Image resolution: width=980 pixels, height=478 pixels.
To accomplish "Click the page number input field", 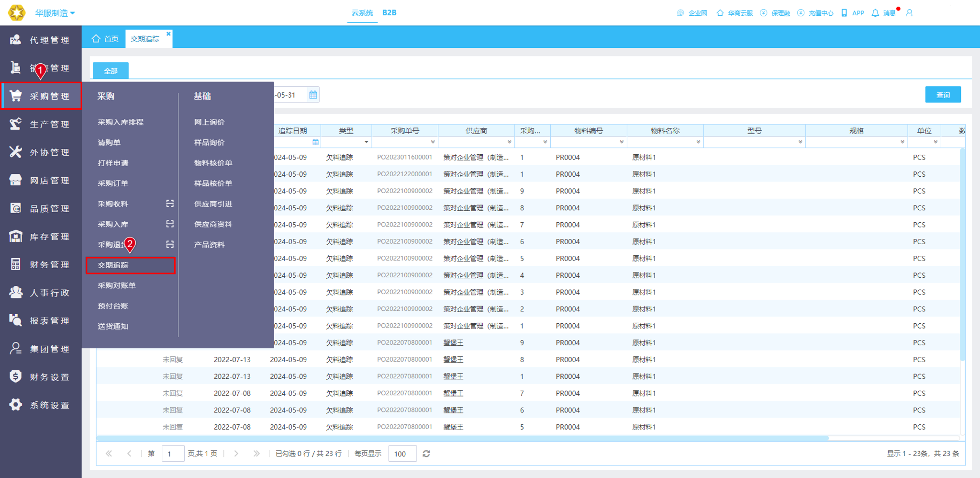I will [173, 454].
